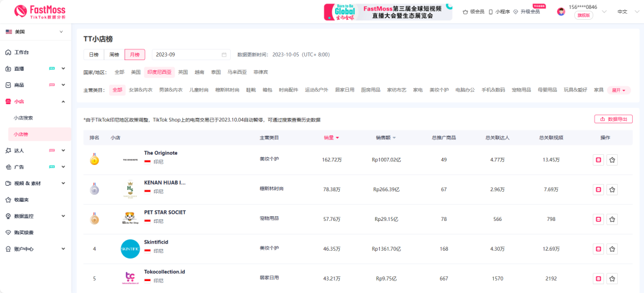Expand categories with 展开 button

click(618, 90)
